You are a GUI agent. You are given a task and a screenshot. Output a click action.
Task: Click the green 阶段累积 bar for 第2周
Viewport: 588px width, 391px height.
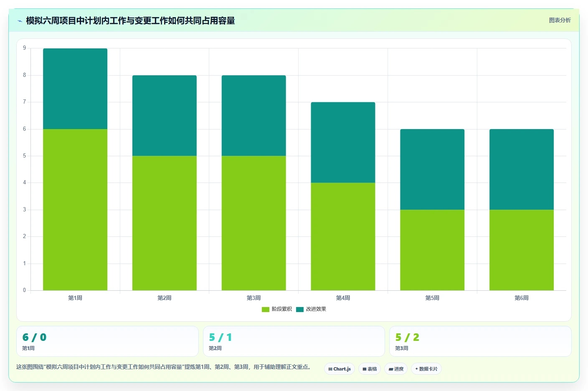click(165, 223)
